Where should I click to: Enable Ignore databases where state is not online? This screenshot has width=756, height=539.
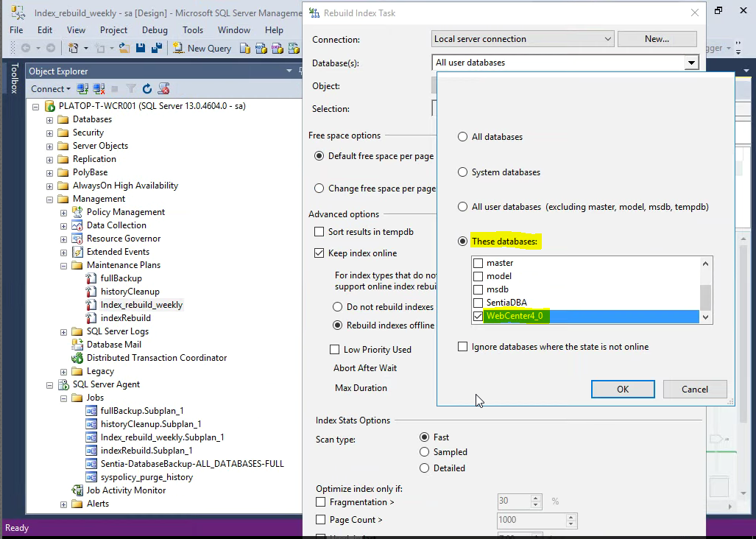463,347
